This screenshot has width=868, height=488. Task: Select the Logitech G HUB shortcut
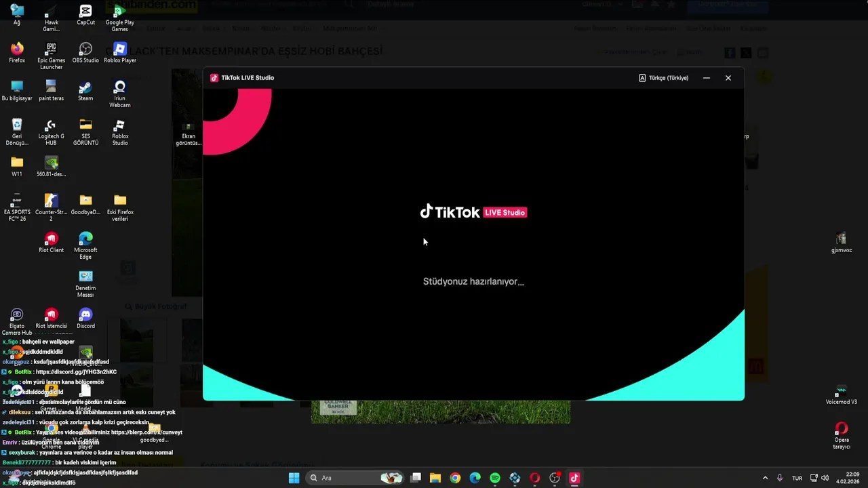click(52, 132)
